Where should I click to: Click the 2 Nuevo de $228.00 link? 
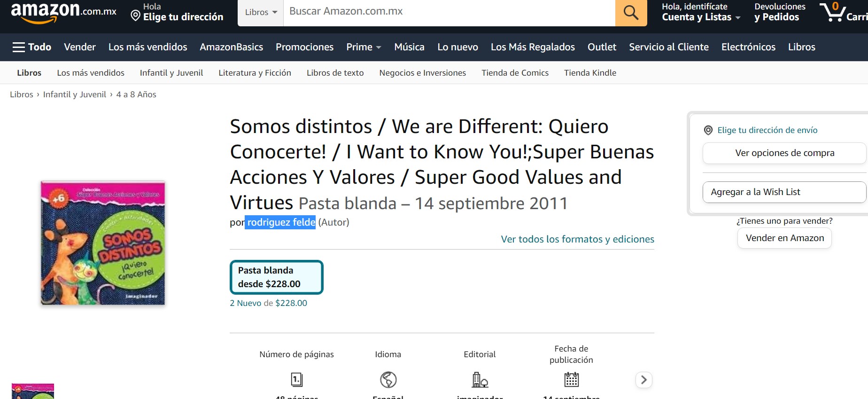click(268, 303)
